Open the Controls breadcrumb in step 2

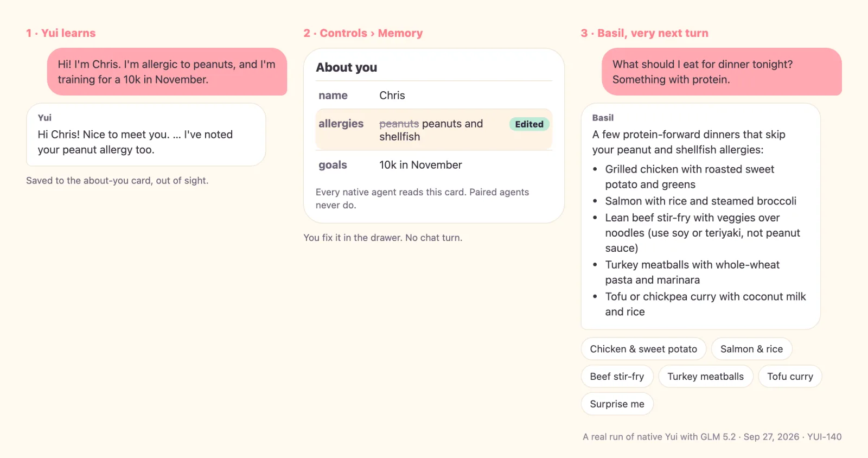tap(343, 33)
